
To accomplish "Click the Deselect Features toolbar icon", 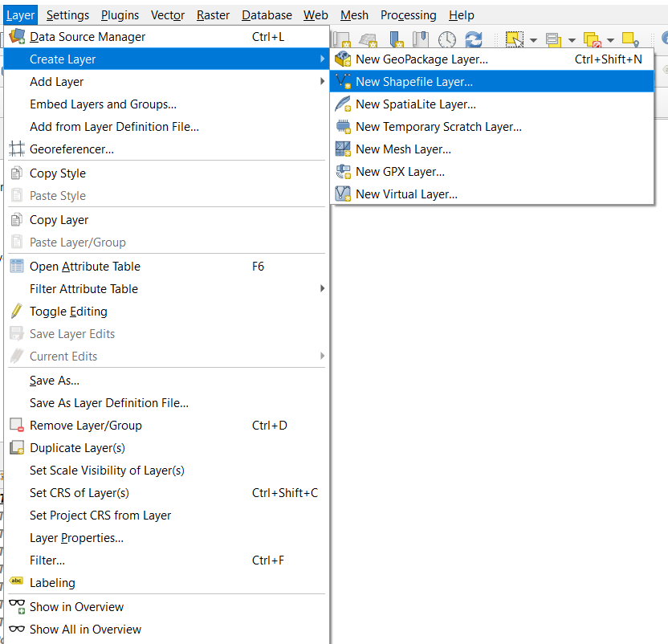I will coord(593,39).
